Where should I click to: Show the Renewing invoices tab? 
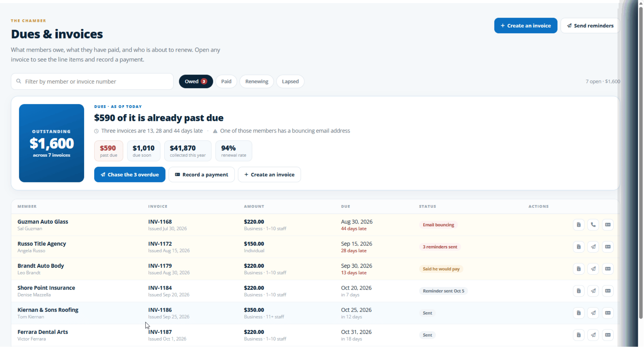(x=257, y=81)
